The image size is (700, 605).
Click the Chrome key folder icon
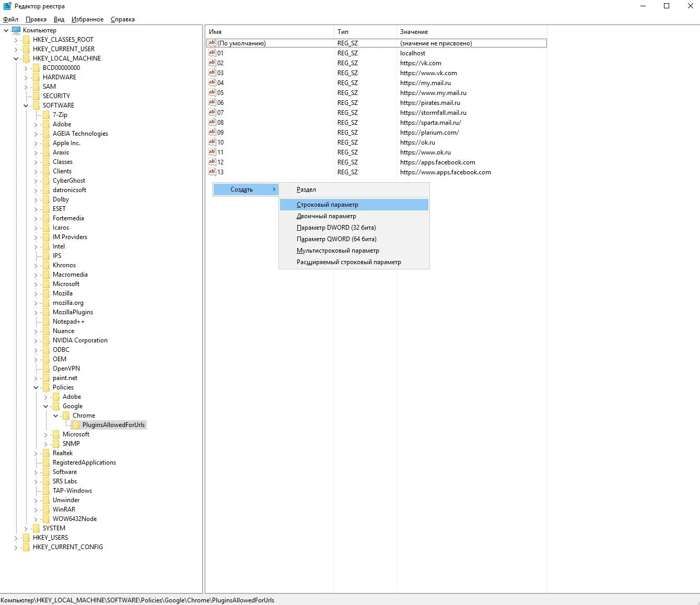pos(65,416)
